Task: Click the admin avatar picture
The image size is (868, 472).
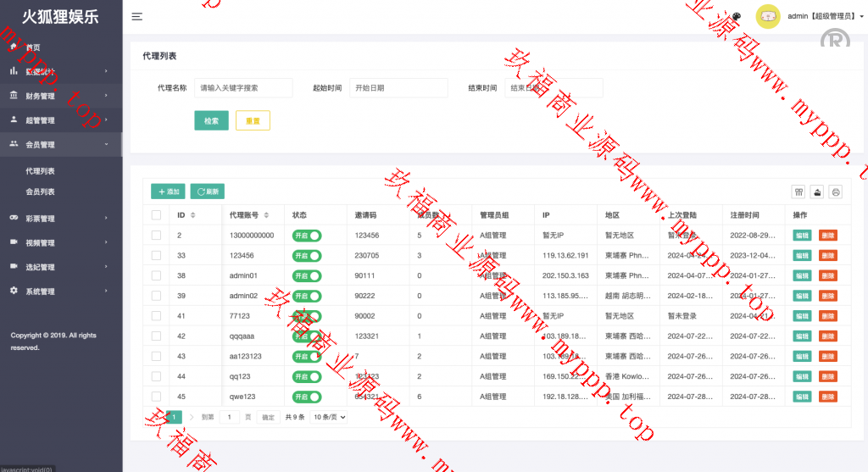Action: point(767,16)
